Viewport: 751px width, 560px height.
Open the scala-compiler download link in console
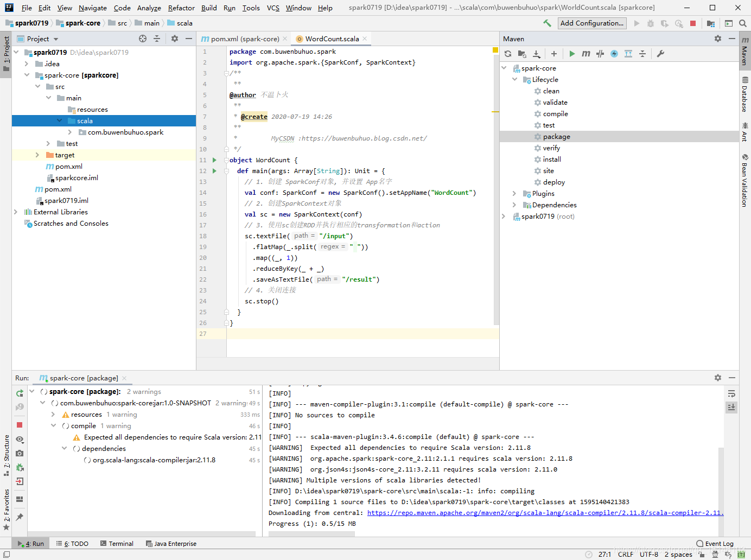pyautogui.click(x=545, y=513)
